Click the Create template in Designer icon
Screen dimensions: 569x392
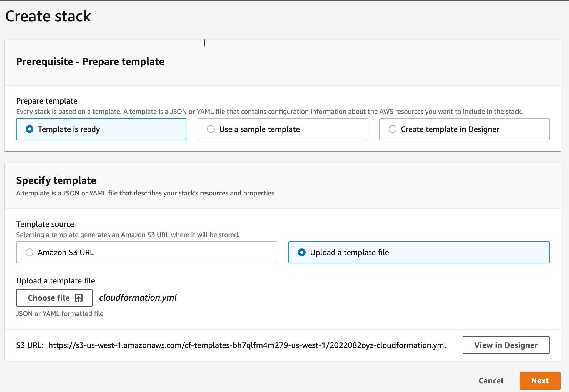click(392, 129)
